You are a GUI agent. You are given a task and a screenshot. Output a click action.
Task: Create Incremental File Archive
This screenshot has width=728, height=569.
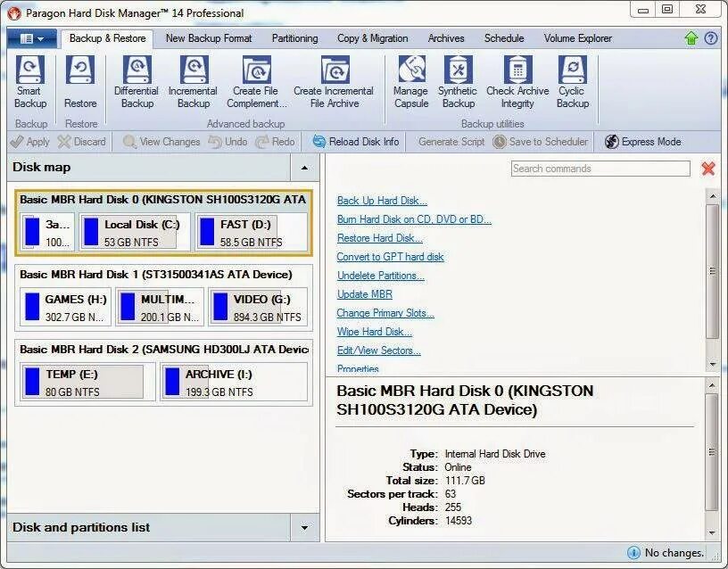point(334,82)
